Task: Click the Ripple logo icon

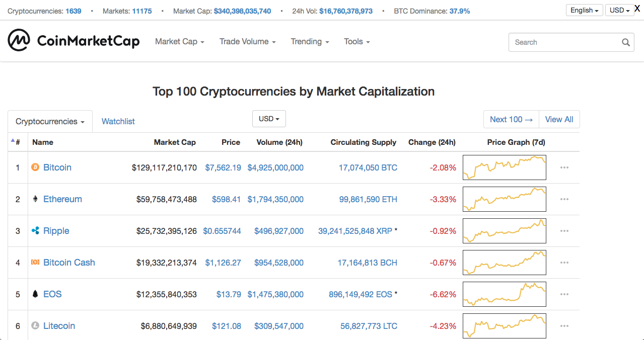Action: coord(35,231)
